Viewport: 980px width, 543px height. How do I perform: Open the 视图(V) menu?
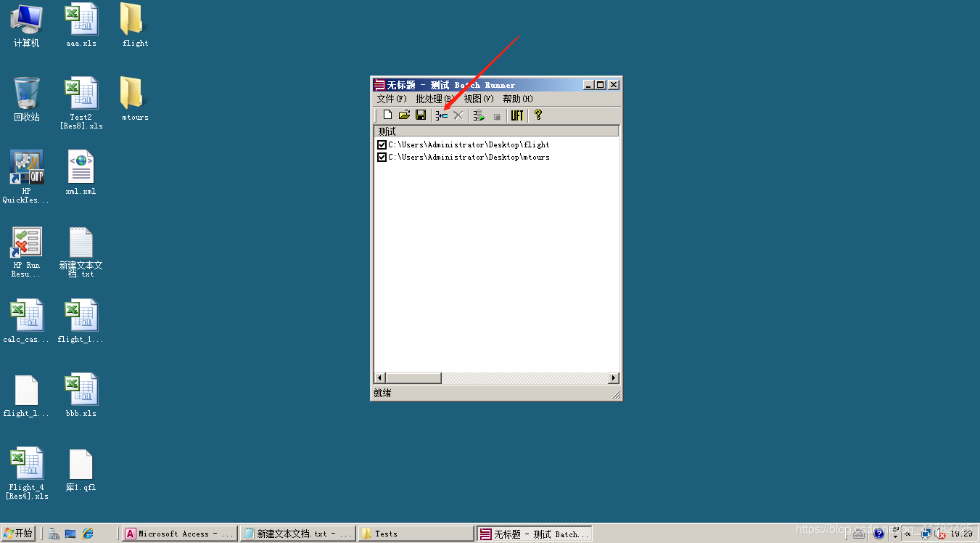tap(479, 99)
